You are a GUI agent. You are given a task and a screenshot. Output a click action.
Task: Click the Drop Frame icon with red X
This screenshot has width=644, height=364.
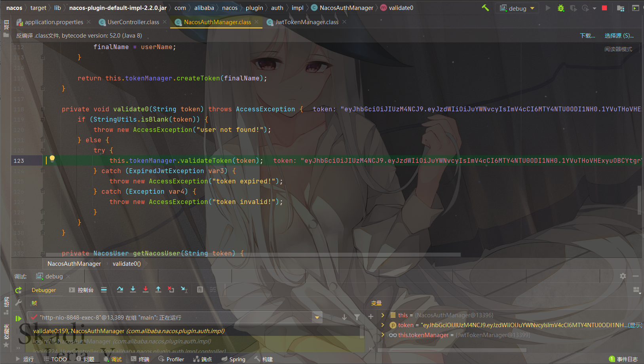coord(171,290)
